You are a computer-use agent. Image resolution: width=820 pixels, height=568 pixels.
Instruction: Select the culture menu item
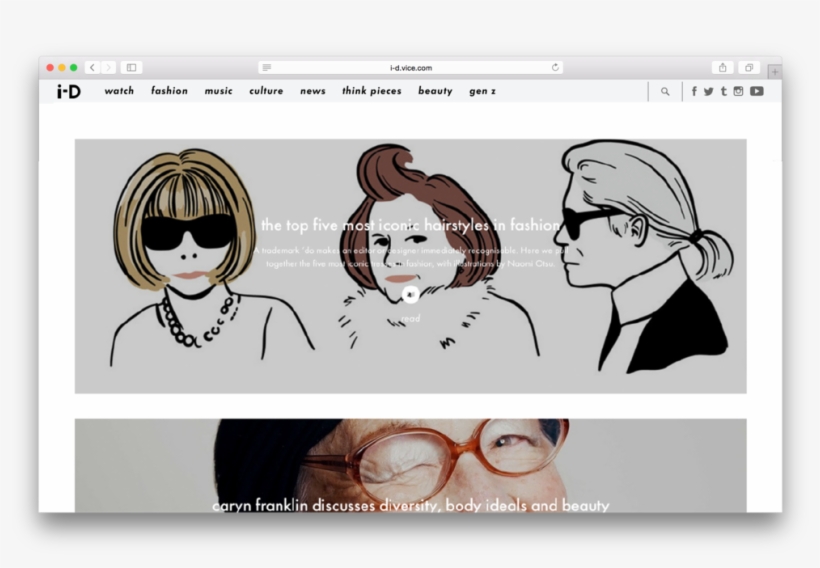[x=266, y=91]
